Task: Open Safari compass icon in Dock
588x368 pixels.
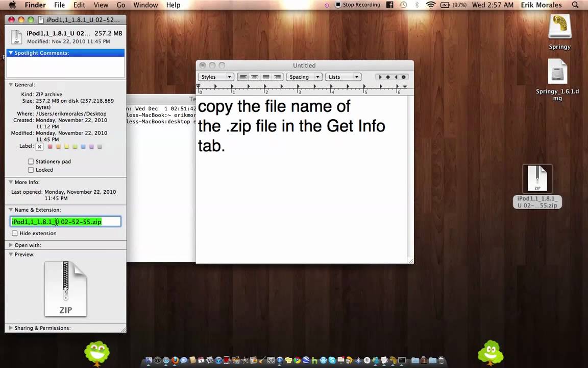Action: [166, 360]
